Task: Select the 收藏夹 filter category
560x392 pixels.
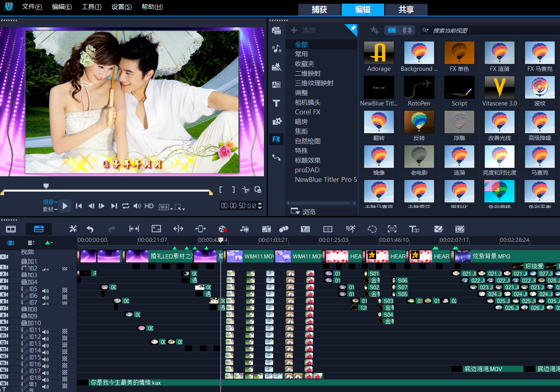Action: [x=305, y=64]
